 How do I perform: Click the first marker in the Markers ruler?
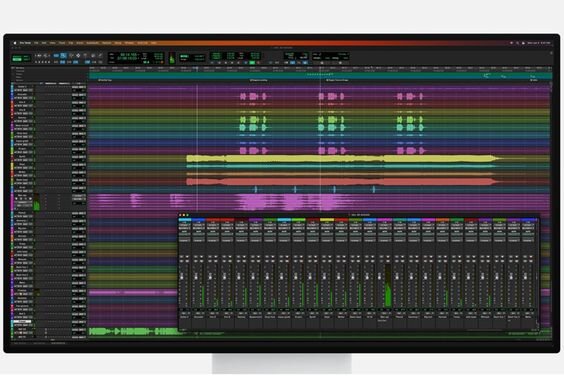pyautogui.click(x=105, y=80)
